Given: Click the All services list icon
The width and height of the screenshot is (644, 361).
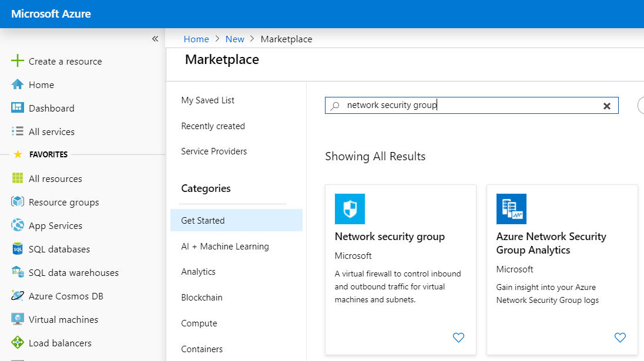Looking at the screenshot, I should (17, 131).
